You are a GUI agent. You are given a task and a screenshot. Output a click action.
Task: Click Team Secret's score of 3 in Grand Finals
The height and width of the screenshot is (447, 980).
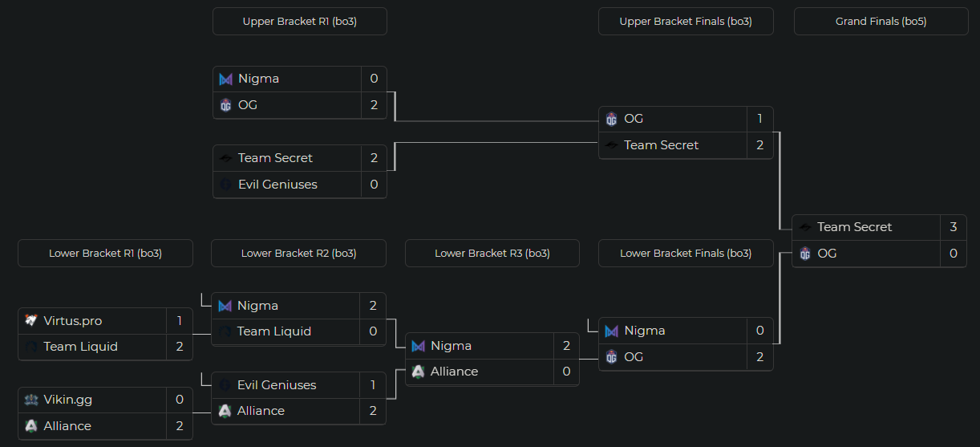(953, 227)
